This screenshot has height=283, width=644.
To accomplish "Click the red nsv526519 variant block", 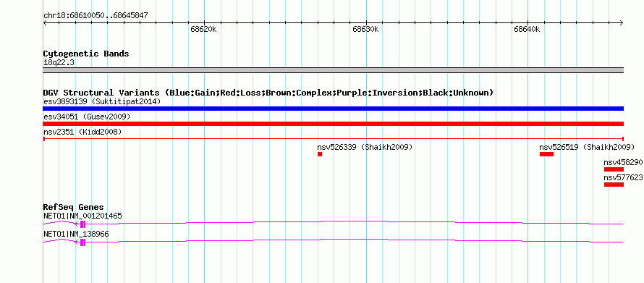I will click(546, 154).
